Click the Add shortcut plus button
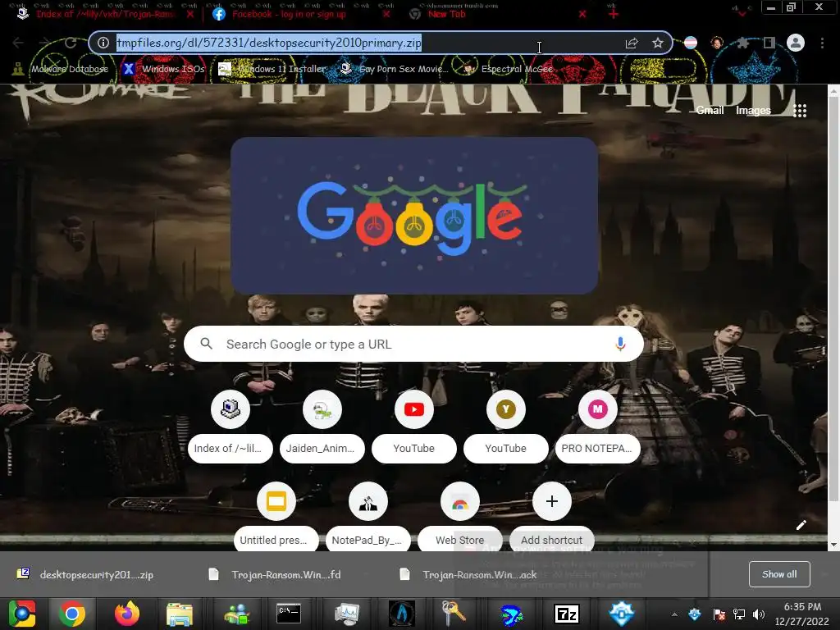Viewport: 840px width, 630px height. click(x=552, y=501)
